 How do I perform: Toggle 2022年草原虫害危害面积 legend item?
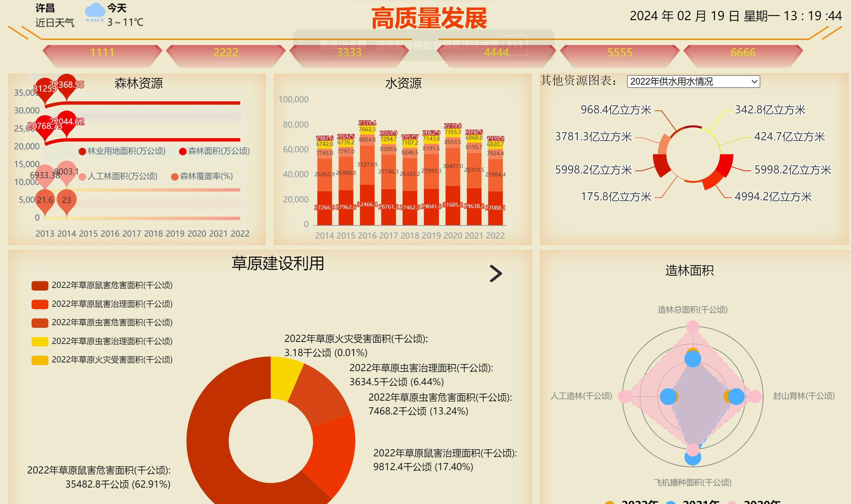pos(102,323)
